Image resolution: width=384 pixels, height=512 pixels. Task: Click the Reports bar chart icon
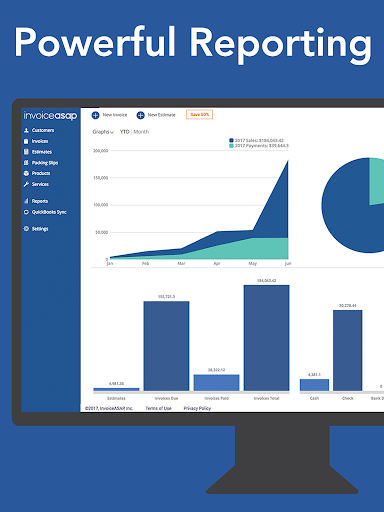[x=26, y=201]
